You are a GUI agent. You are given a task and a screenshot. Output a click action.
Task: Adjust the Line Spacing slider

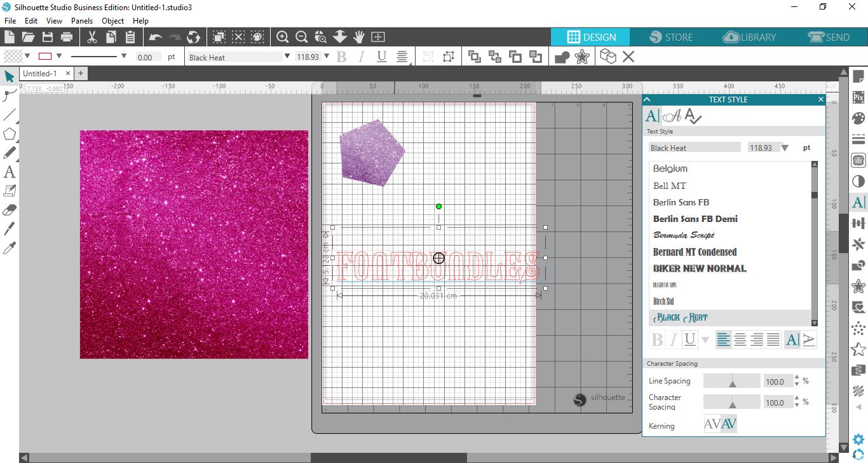pyautogui.click(x=732, y=381)
